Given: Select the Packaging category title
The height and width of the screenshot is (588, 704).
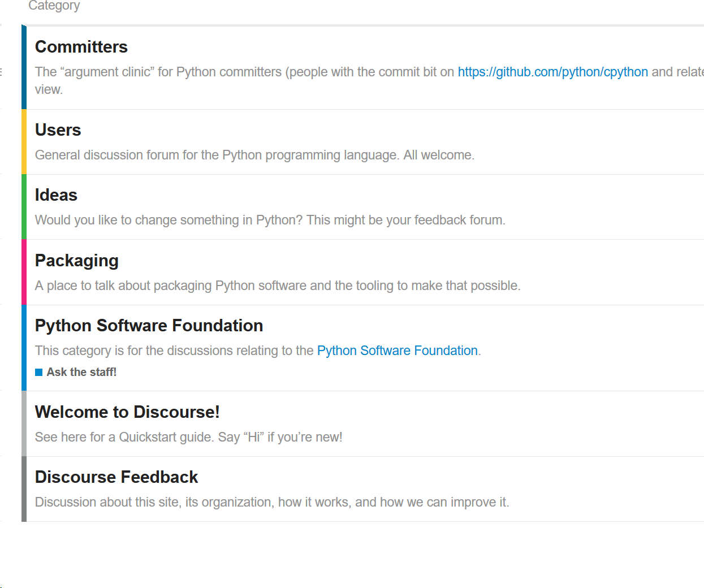Looking at the screenshot, I should tap(77, 261).
